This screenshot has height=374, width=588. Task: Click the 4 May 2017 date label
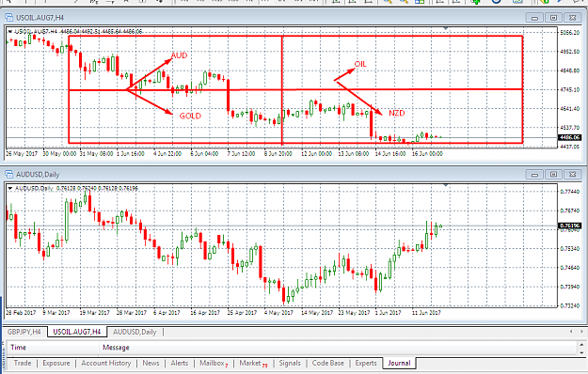278,312
